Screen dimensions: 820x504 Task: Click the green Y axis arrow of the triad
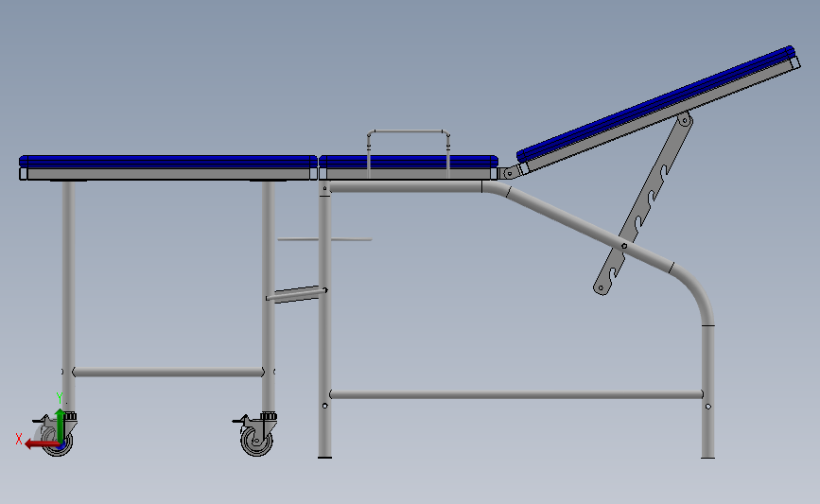[61, 426]
